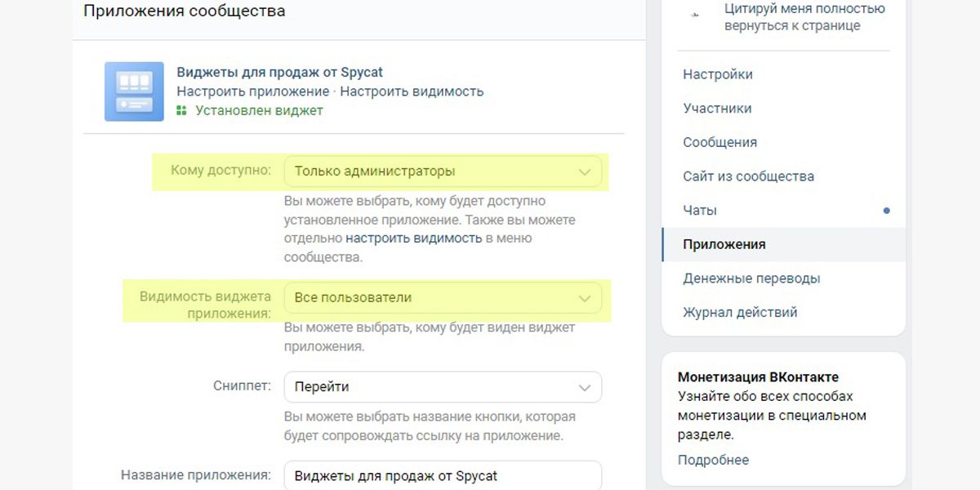
Task: Open 'Журнал действий' menu item
Action: pos(740,312)
